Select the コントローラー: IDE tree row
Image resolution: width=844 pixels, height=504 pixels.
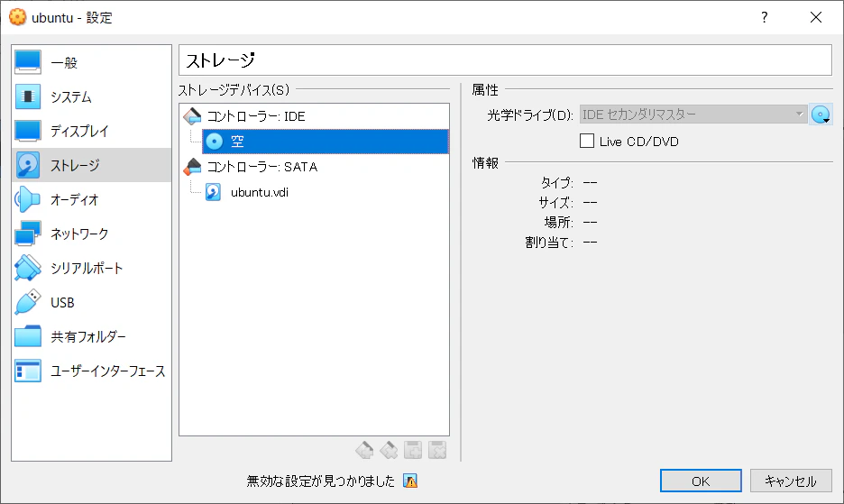point(315,116)
